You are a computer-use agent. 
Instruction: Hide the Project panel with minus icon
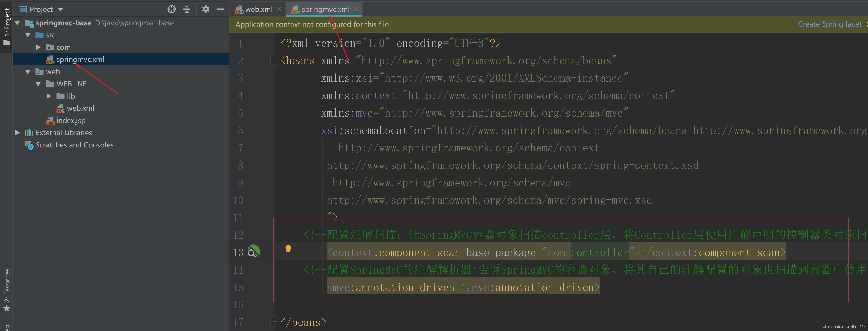[x=221, y=9]
